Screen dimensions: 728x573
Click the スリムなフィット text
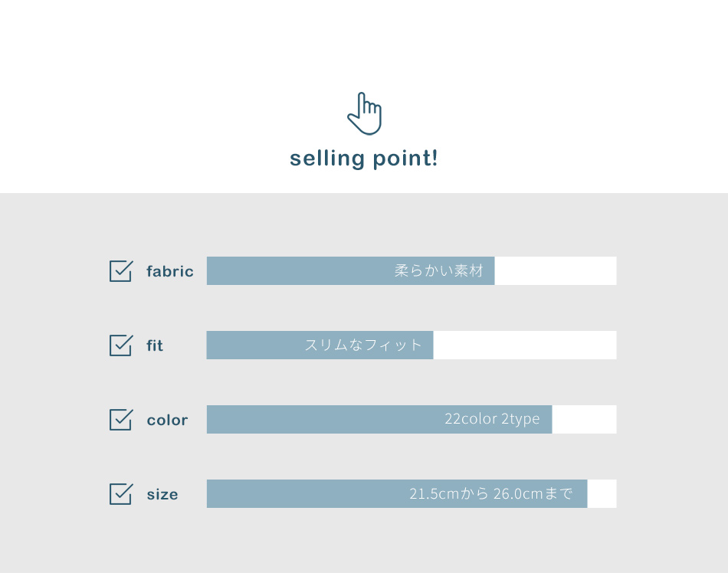[x=363, y=345]
